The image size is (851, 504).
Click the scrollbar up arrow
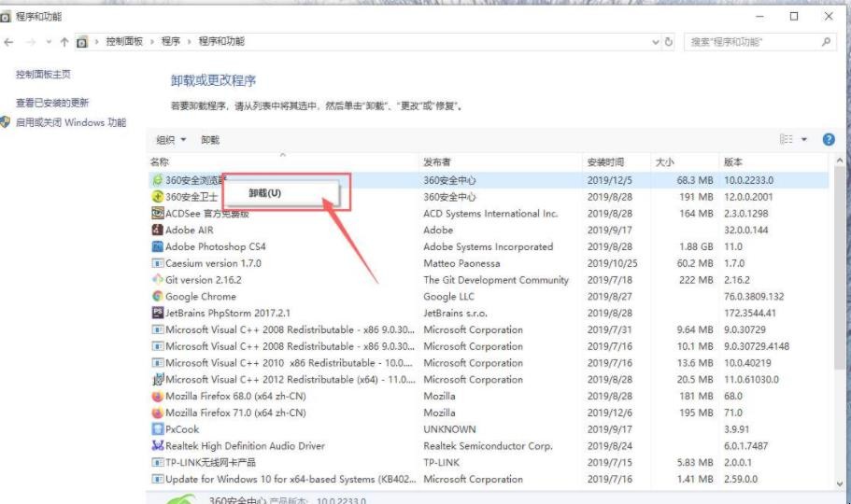pyautogui.click(x=840, y=161)
